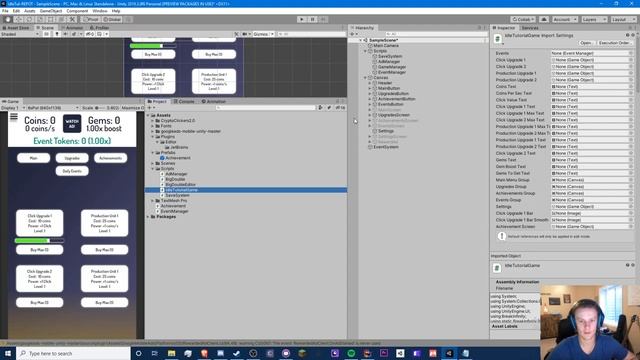The width and height of the screenshot is (640, 360).
Task: Click the Upgrades button in game view
Action: pos(72,158)
